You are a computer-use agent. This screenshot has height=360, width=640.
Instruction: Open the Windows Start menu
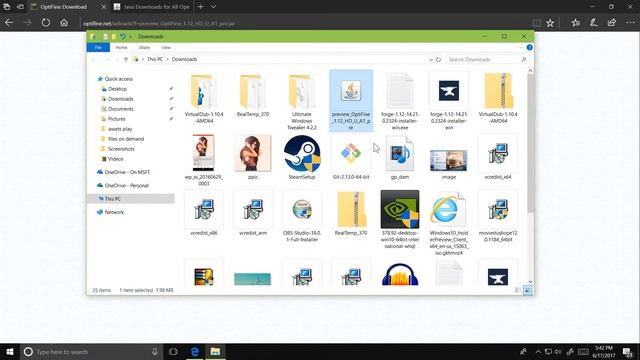point(10,351)
